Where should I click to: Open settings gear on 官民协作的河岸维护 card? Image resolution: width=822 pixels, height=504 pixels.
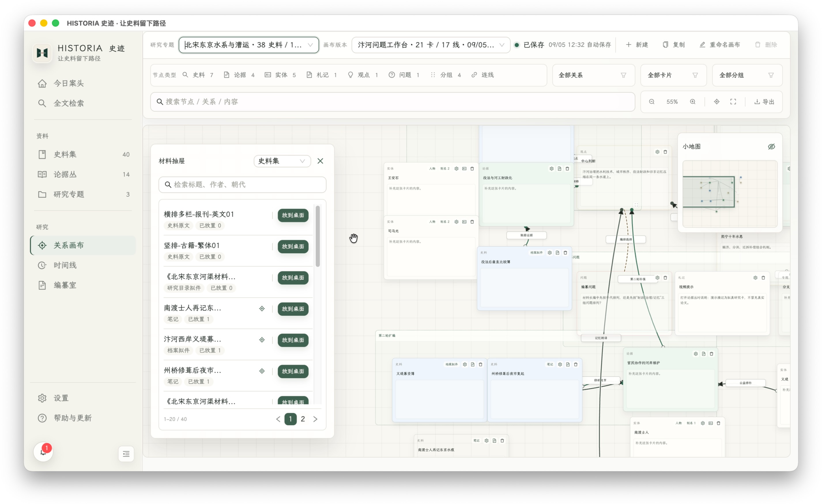695,354
